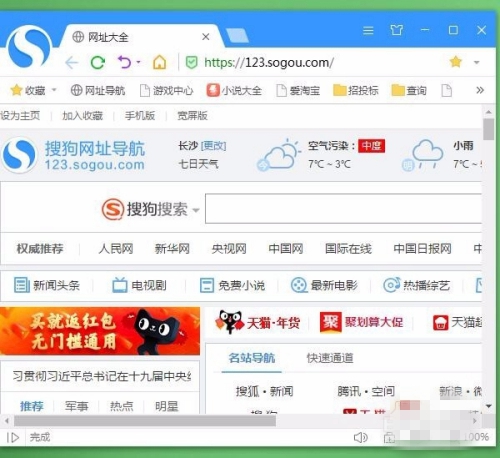Click today's cloudy sun weather icon
500x458 pixels.
coord(279,155)
